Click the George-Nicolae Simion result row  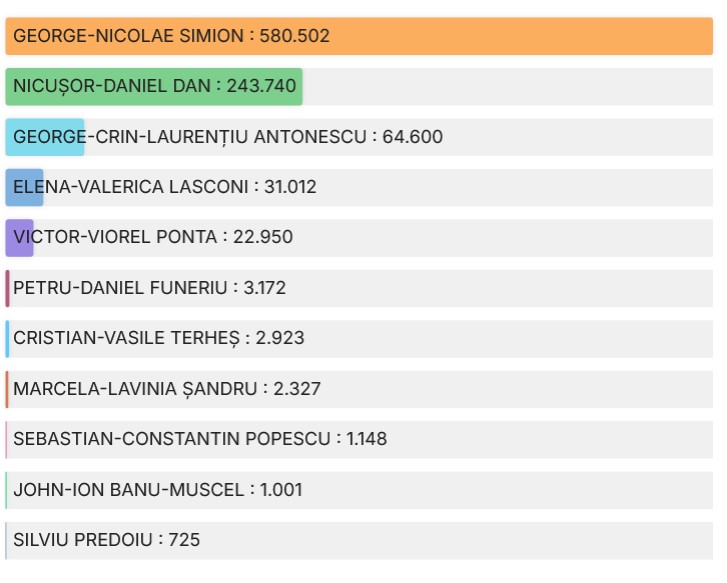pos(359,36)
